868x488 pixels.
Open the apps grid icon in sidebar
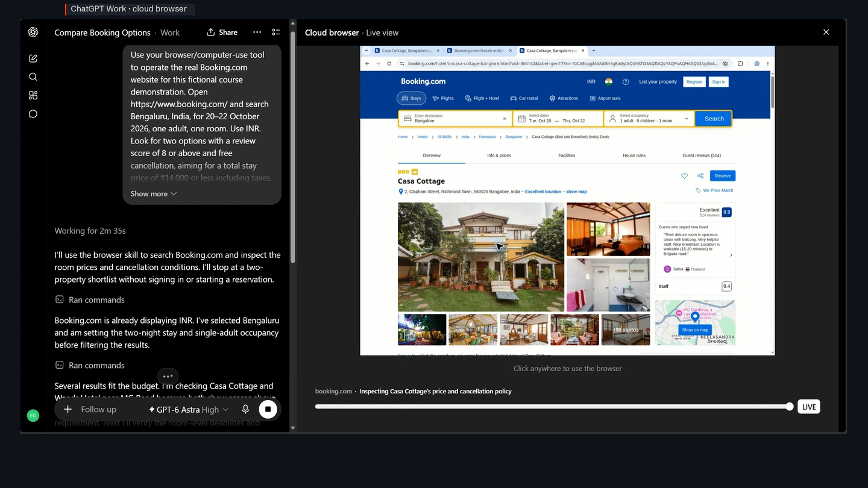[x=33, y=95]
